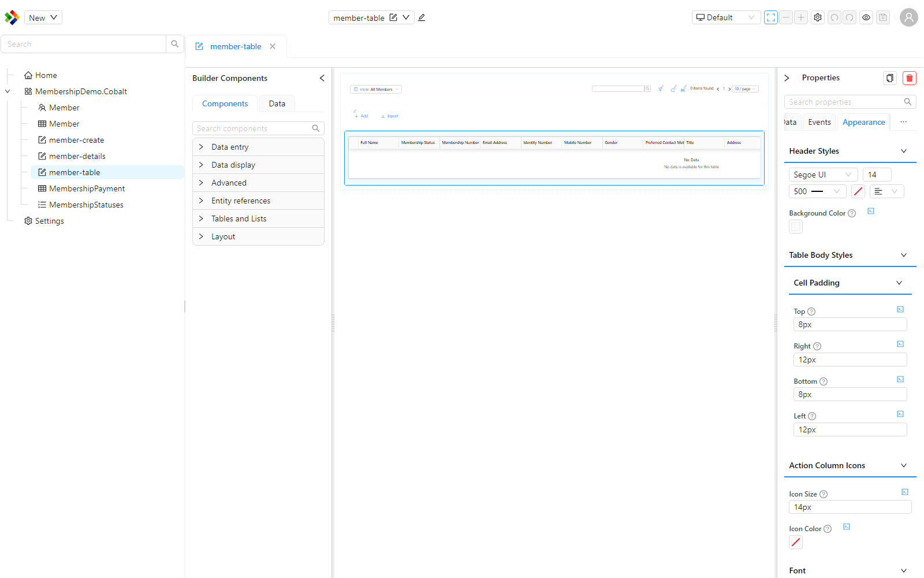
Task: Switch to the Events properties tab
Action: (x=819, y=122)
